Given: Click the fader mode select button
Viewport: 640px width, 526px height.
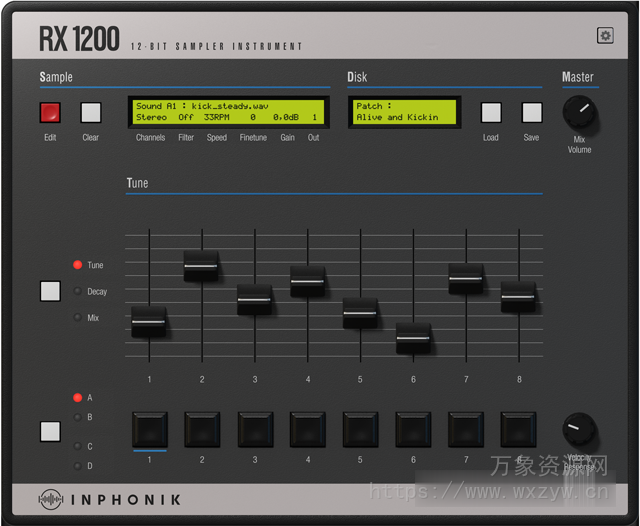Looking at the screenshot, I should 50,291.
